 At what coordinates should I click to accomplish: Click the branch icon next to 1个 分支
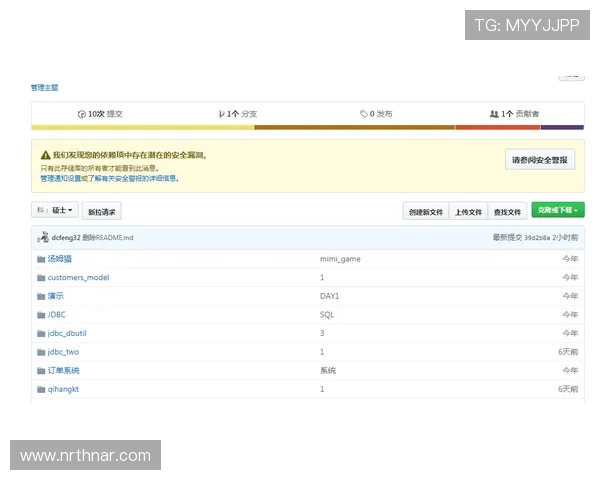pyautogui.click(x=221, y=114)
